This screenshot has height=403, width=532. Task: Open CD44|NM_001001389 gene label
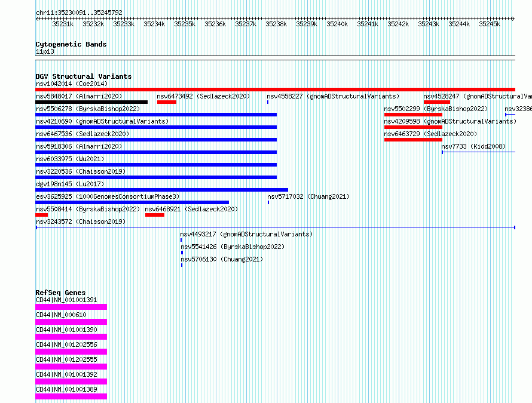(x=66, y=389)
